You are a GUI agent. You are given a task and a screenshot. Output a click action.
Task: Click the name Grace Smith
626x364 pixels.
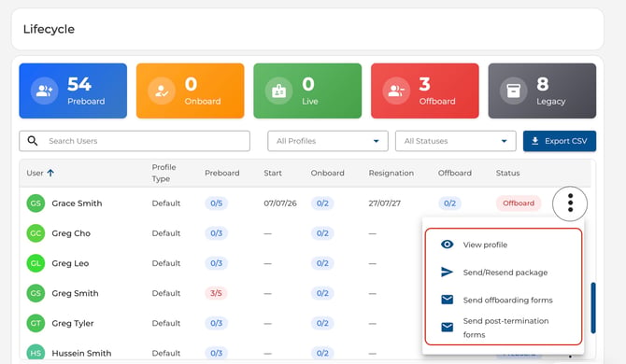[77, 203]
